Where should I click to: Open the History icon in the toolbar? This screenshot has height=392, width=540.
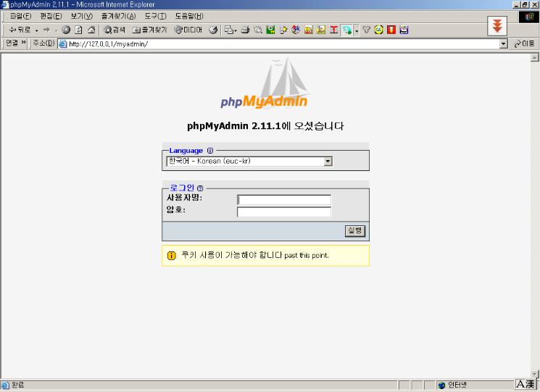coord(213,30)
